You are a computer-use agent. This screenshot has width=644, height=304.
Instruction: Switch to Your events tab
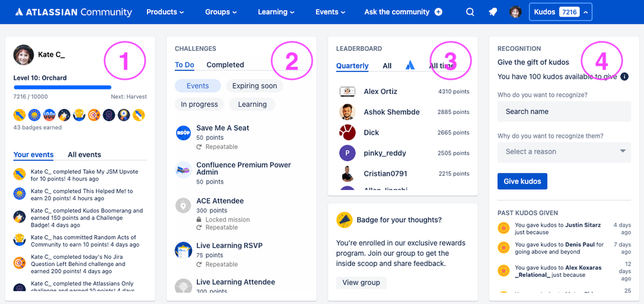tap(34, 155)
